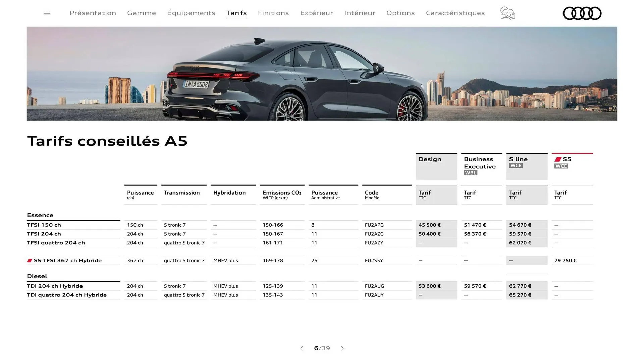Screen dimensions: 644x362
Task: Switch to the Finitions tab
Action: 273,13
